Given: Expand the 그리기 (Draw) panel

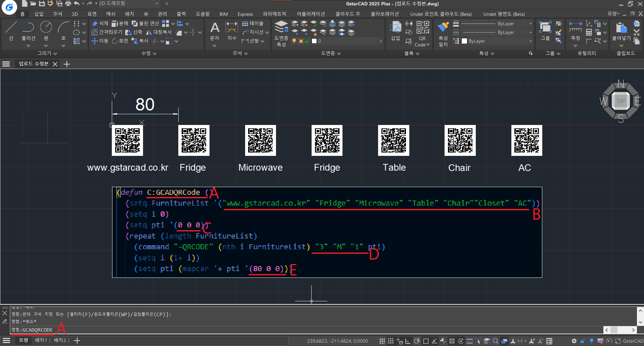Looking at the screenshot, I should 47,53.
